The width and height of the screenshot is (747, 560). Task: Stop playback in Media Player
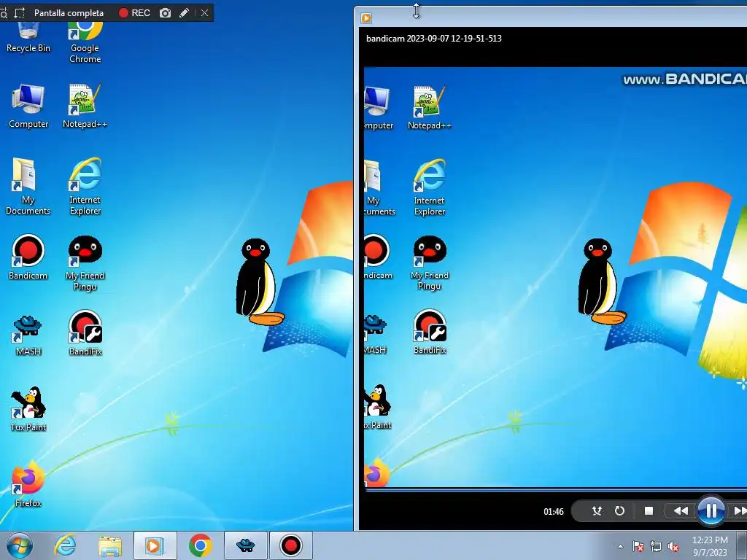(649, 511)
